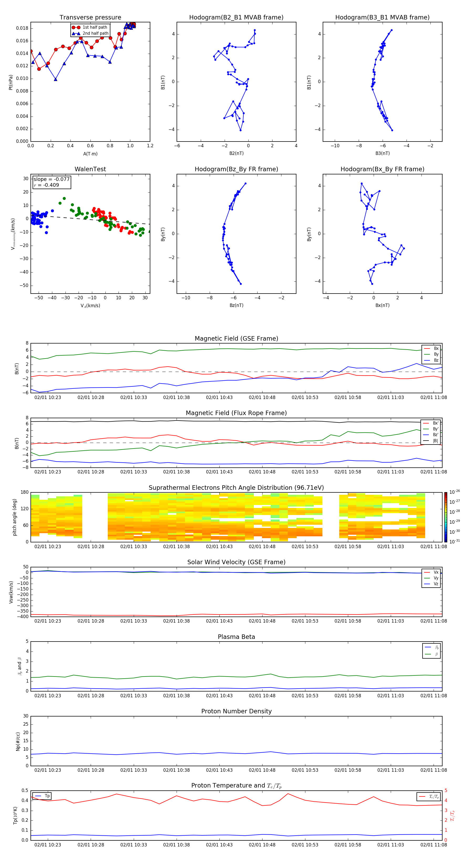Screen dimensions: 473x868
Task: Click the "r = -0.409" annotation
Action: click(46, 185)
